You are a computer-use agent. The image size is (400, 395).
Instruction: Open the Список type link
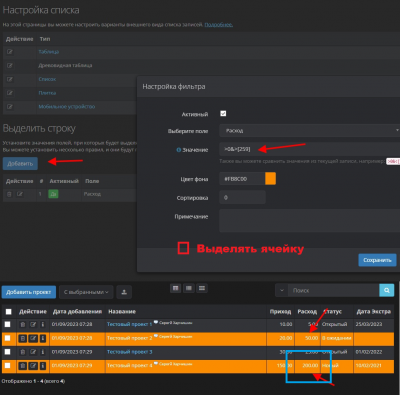point(47,79)
